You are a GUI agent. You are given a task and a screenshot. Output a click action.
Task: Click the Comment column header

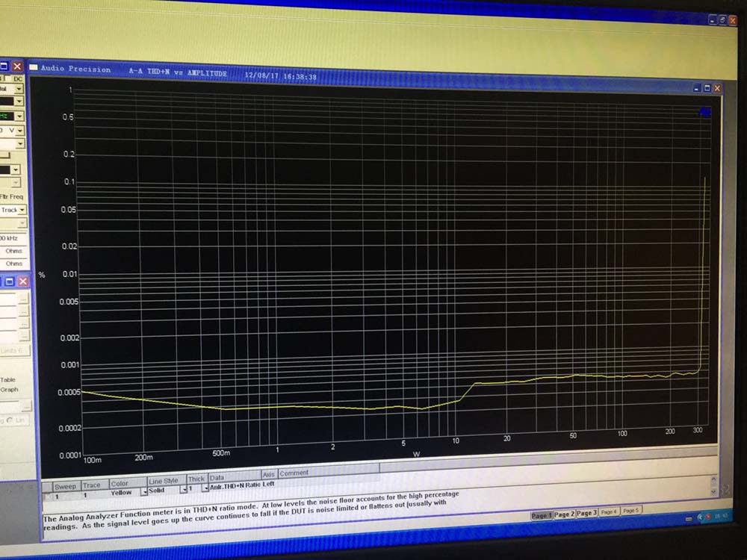pos(294,473)
